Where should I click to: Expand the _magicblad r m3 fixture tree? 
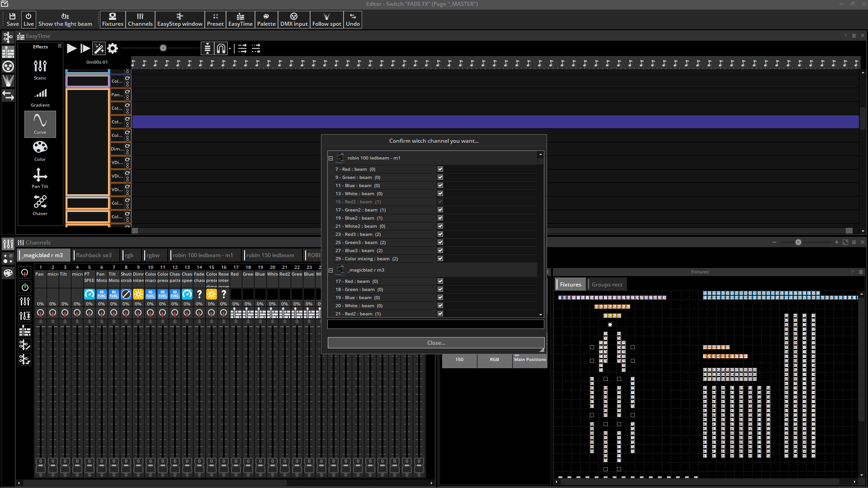(331, 270)
